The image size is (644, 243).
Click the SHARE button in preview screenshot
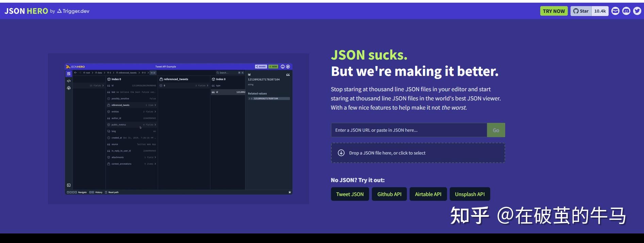(x=261, y=67)
